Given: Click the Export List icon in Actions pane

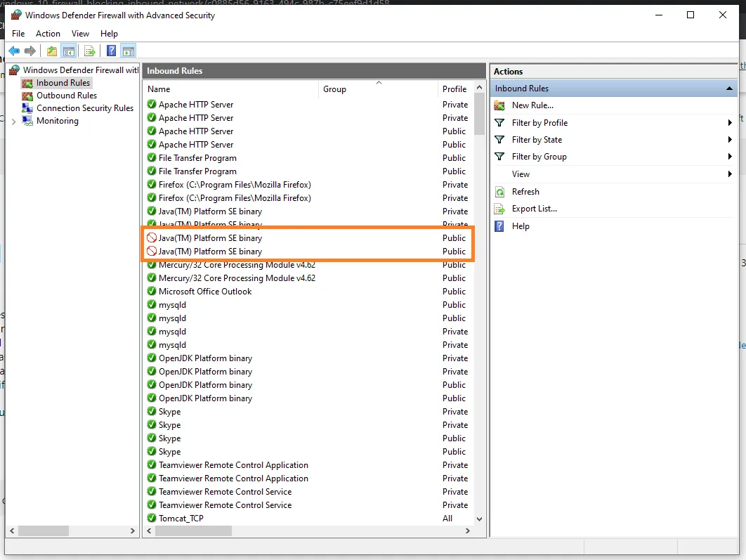Looking at the screenshot, I should tap(499, 209).
